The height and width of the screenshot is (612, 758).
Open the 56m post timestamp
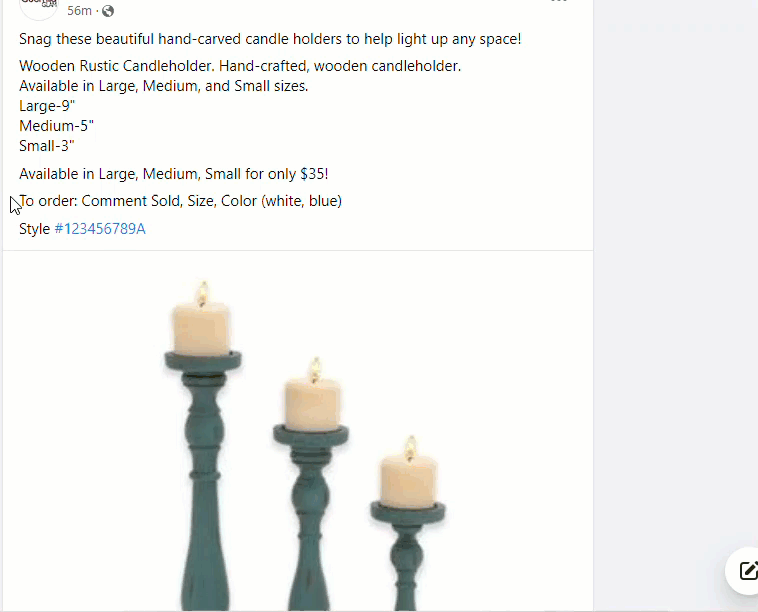[79, 11]
